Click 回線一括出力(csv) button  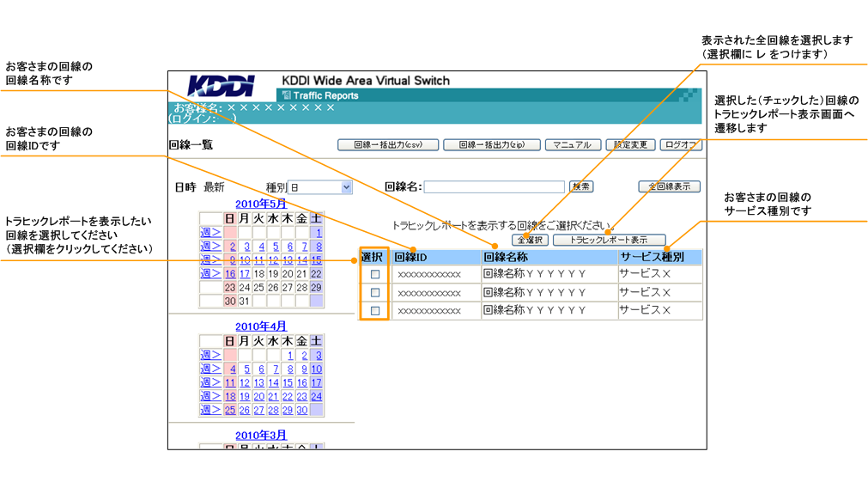388,144
